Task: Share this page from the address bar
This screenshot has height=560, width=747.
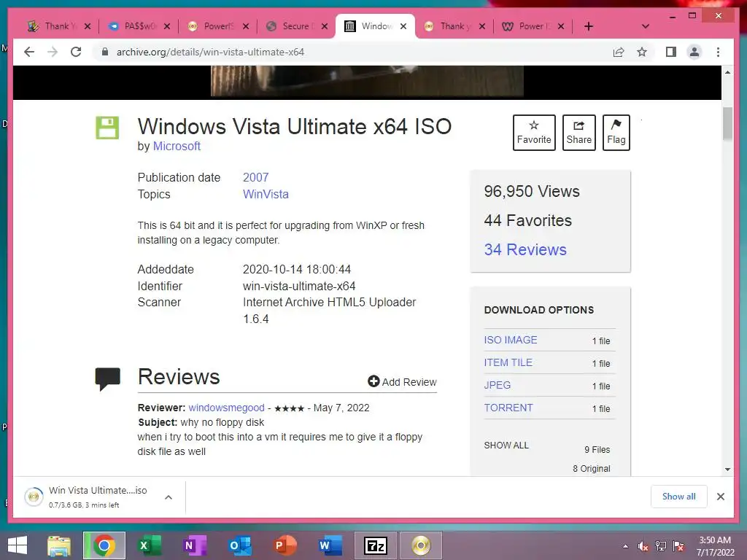Action: [619, 52]
